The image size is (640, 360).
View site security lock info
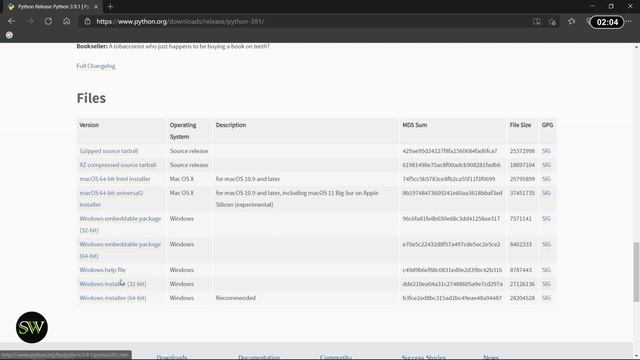tap(87, 21)
